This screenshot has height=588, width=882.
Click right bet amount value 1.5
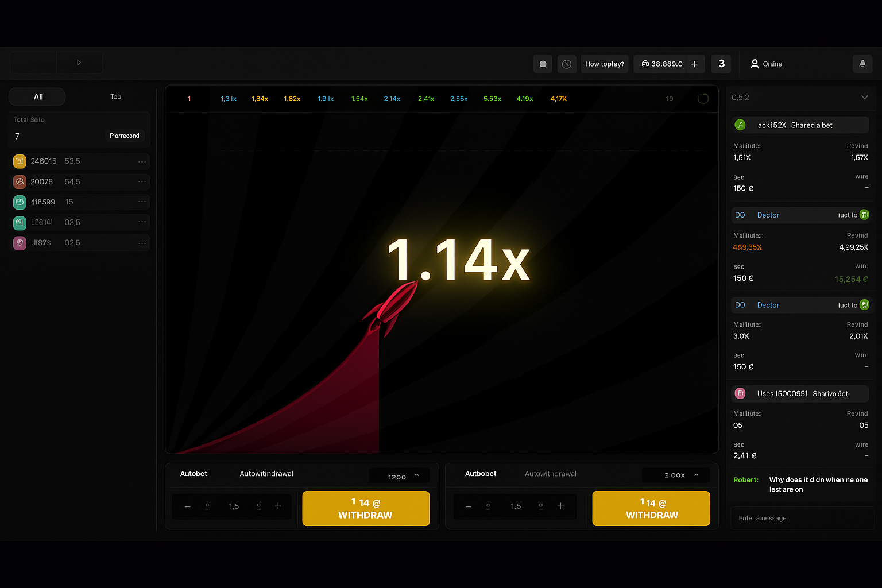pos(516,506)
